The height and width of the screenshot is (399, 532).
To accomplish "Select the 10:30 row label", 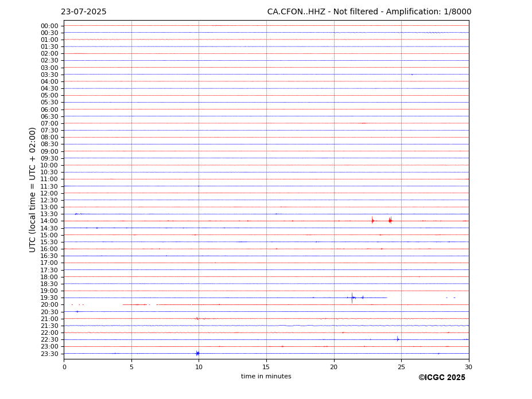I will 49,173.
